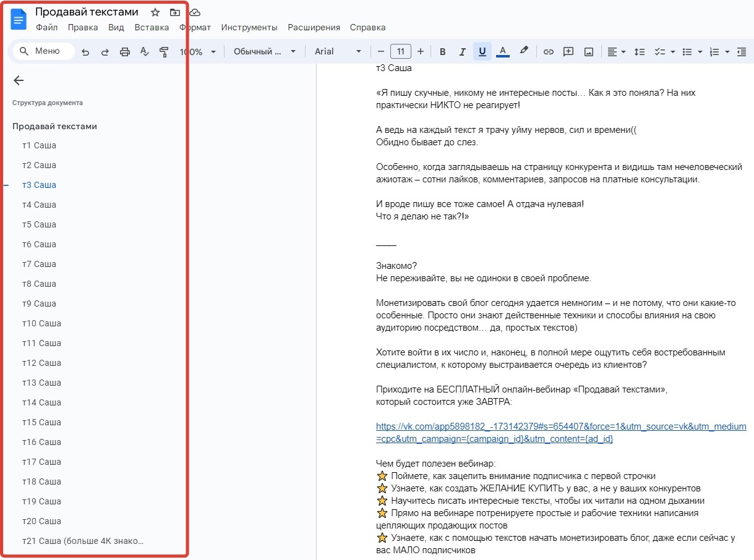Open the Вид menu
Screen dimensions: 754x560
(x=116, y=27)
